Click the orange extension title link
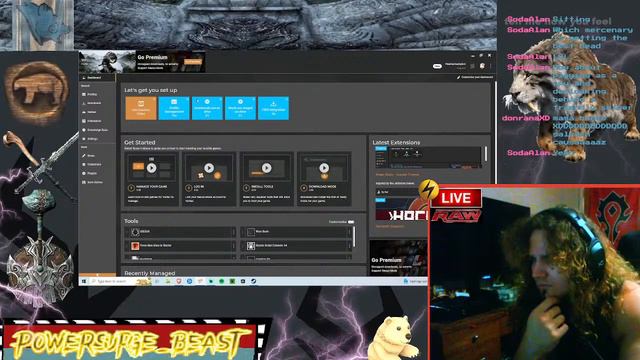This screenshot has height=360, width=640. click(397, 174)
